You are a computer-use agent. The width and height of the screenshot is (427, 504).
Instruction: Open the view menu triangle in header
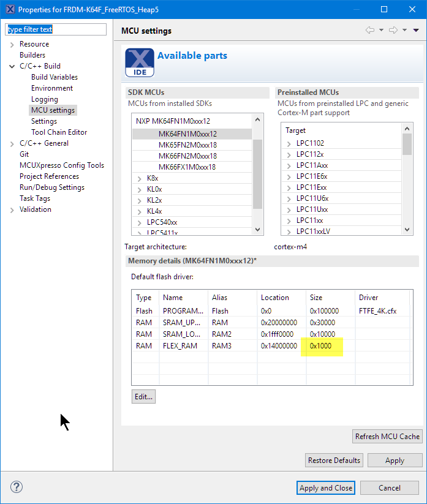tap(416, 30)
